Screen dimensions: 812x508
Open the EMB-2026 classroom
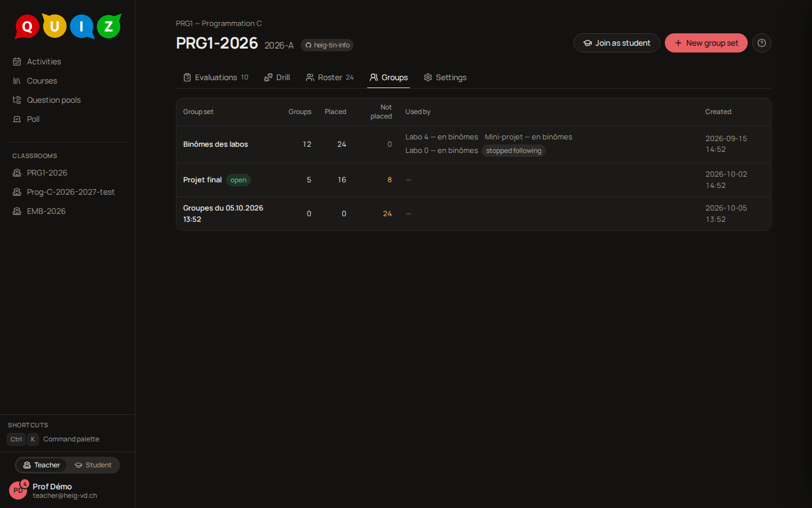pyautogui.click(x=68, y=211)
